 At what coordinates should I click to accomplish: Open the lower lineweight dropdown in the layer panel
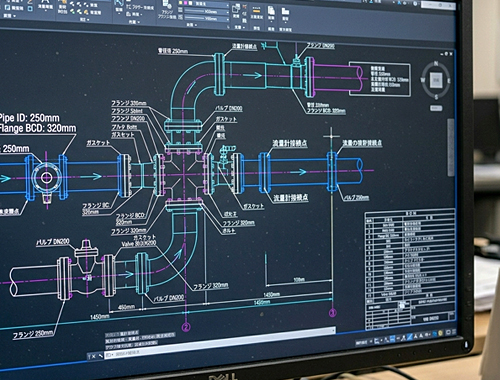coord(207,19)
